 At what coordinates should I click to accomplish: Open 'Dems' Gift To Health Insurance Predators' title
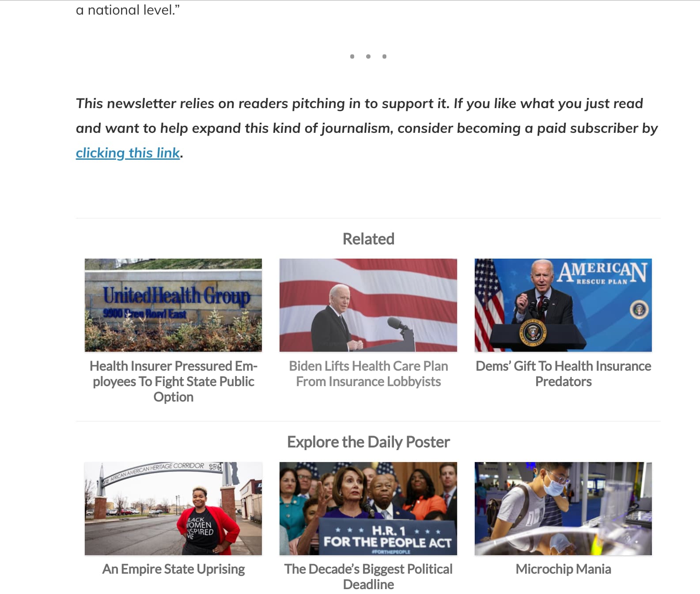pos(563,374)
